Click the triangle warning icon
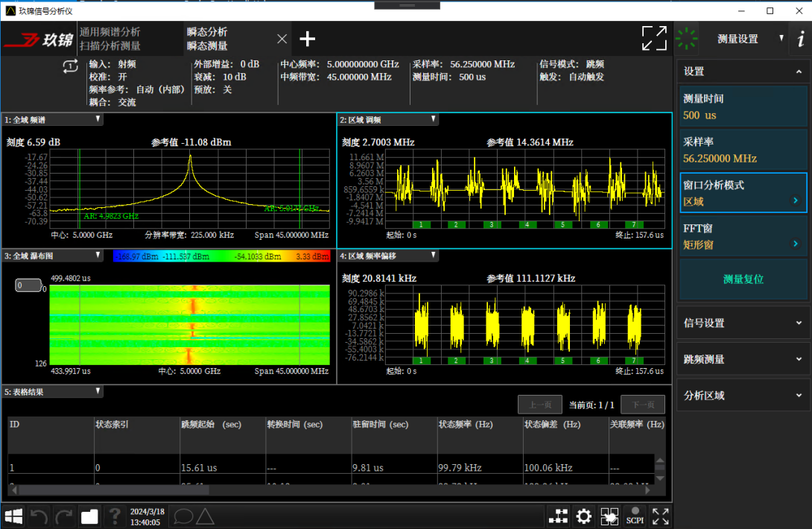 coord(206,516)
